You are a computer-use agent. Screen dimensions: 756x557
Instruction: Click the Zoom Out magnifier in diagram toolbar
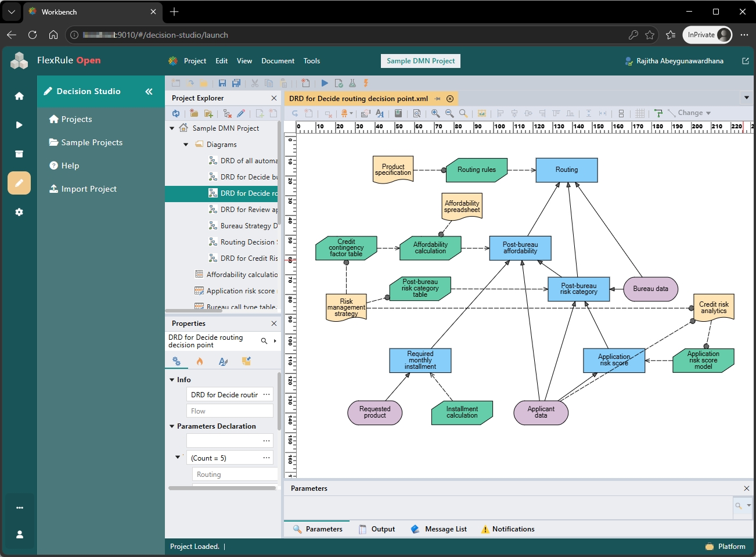[x=449, y=113]
